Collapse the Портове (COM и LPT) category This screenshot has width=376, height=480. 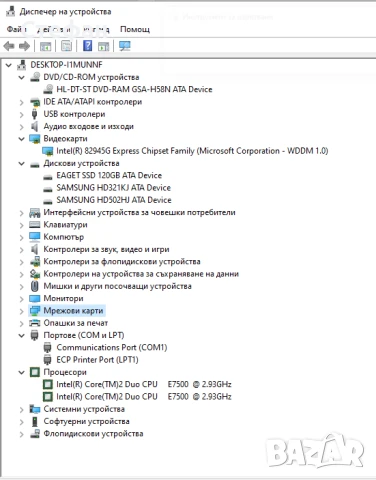(22, 335)
